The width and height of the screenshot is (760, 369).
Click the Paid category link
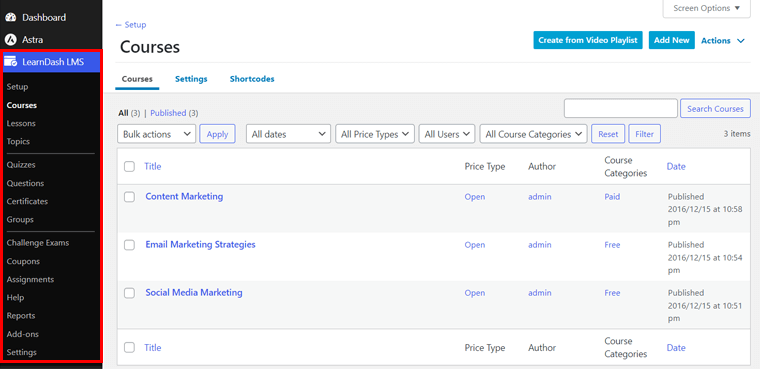tap(612, 197)
